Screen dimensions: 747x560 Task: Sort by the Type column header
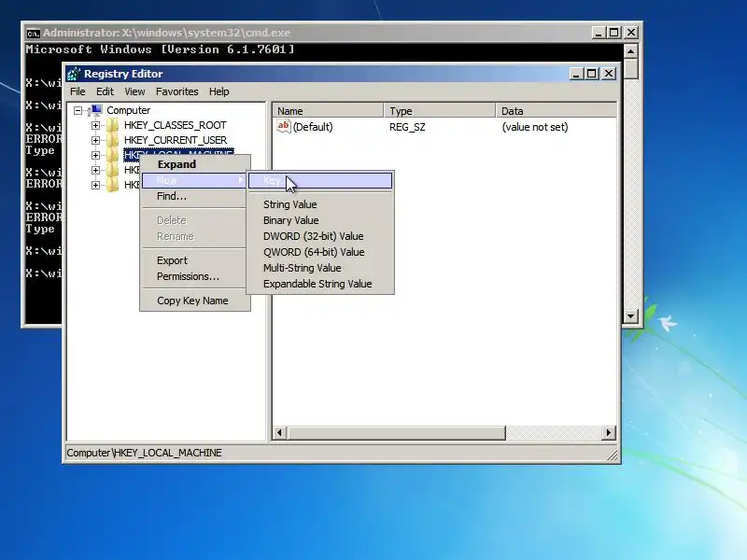pos(440,111)
